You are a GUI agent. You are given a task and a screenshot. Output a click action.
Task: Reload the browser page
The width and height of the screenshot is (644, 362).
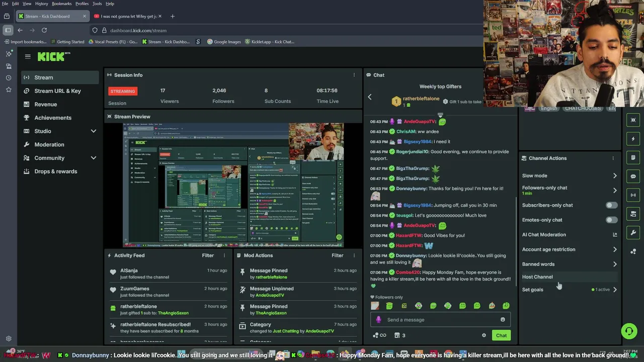tap(44, 30)
